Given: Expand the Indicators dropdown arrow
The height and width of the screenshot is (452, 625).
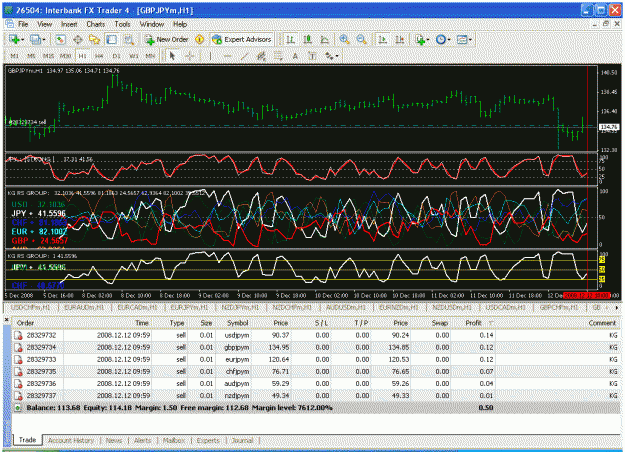Looking at the screenshot, I should tap(428, 39).
